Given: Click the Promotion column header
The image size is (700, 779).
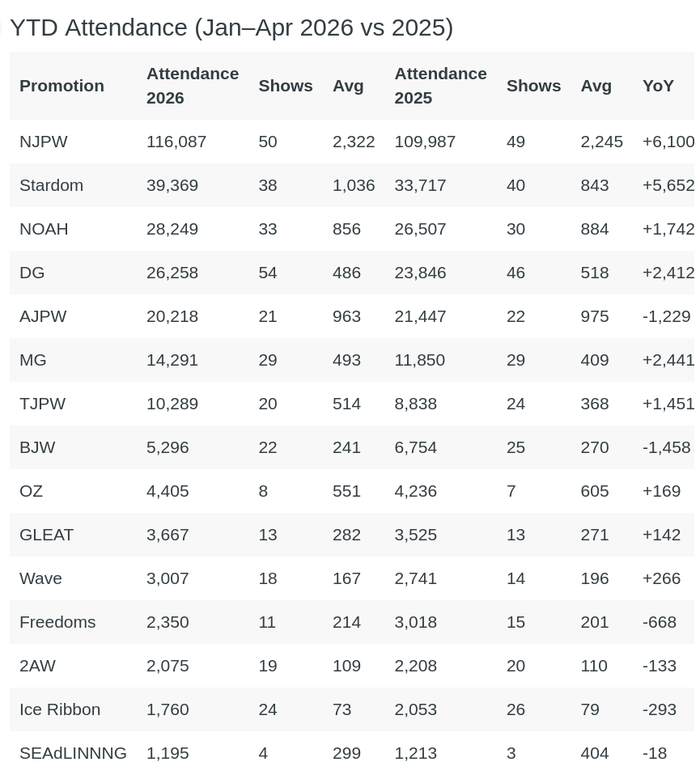Looking at the screenshot, I should (x=62, y=86).
